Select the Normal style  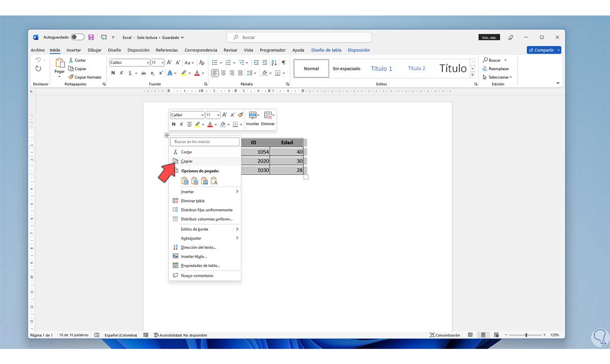click(311, 69)
